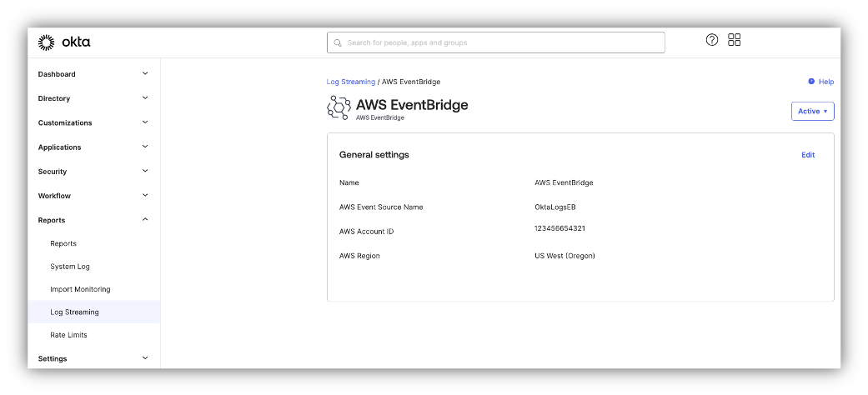Viewport: 868px width, 395px height.
Task: Open the help question mark icon
Action: click(711, 40)
